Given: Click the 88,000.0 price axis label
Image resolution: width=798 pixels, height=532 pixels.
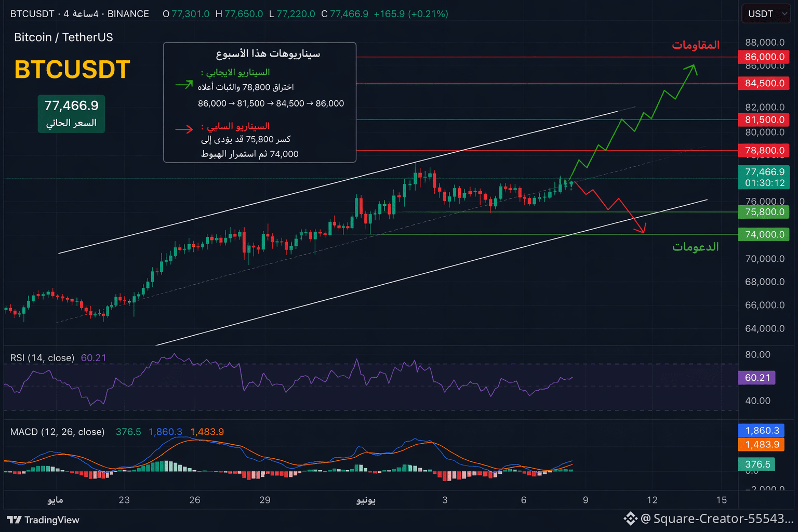Looking at the screenshot, I should click(765, 43).
